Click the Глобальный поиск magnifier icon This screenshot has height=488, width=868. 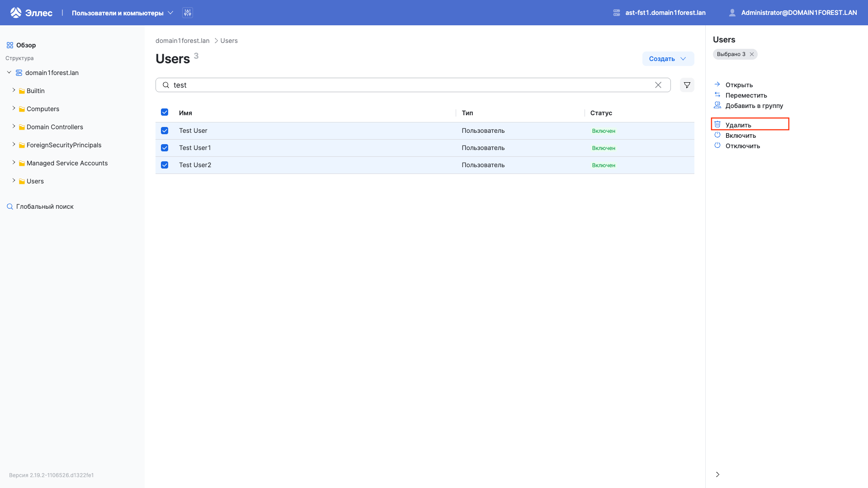tap(9, 206)
